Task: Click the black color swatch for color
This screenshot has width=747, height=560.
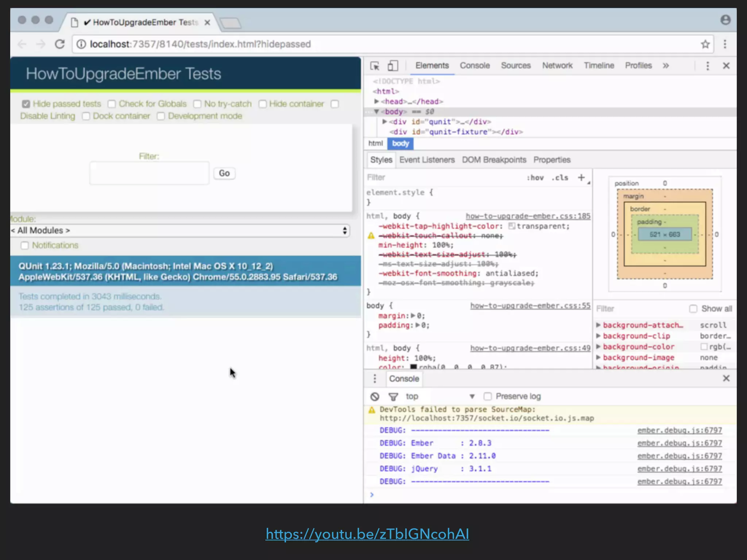Action: [413, 367]
